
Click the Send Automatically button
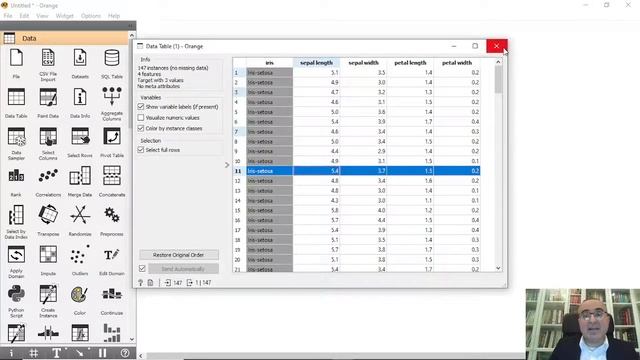183,269
